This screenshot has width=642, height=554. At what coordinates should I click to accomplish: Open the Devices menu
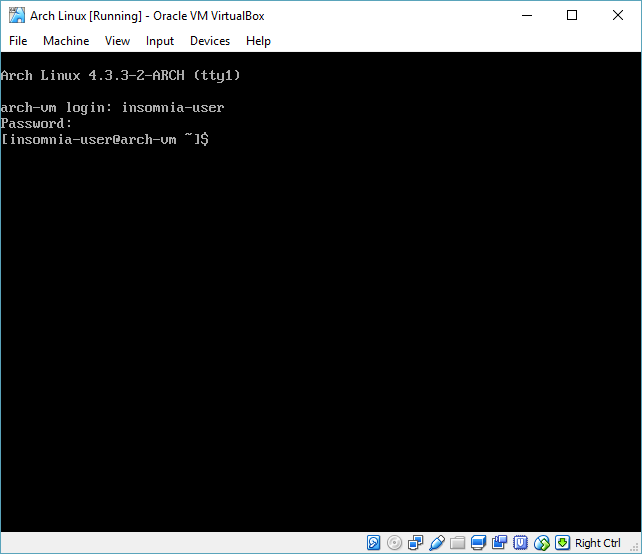click(x=210, y=41)
